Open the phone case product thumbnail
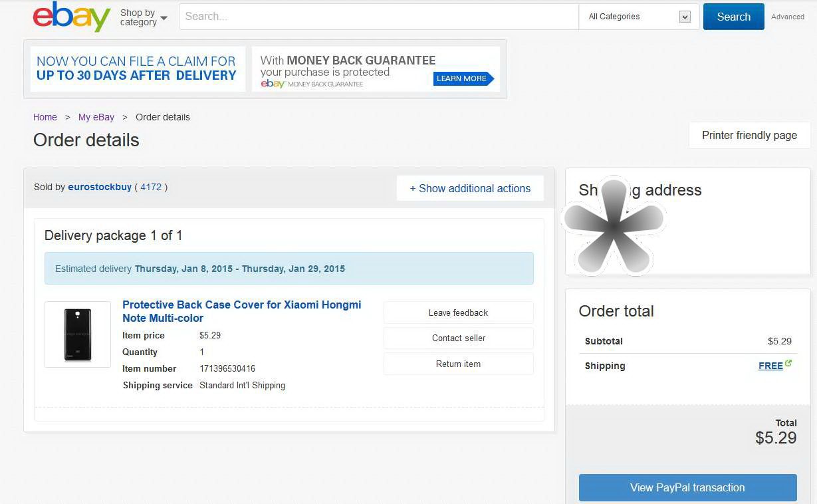The height and width of the screenshot is (504, 817). coord(78,334)
